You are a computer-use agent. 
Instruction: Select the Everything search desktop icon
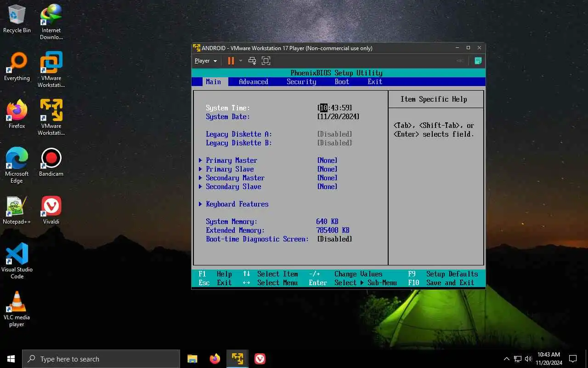click(17, 67)
